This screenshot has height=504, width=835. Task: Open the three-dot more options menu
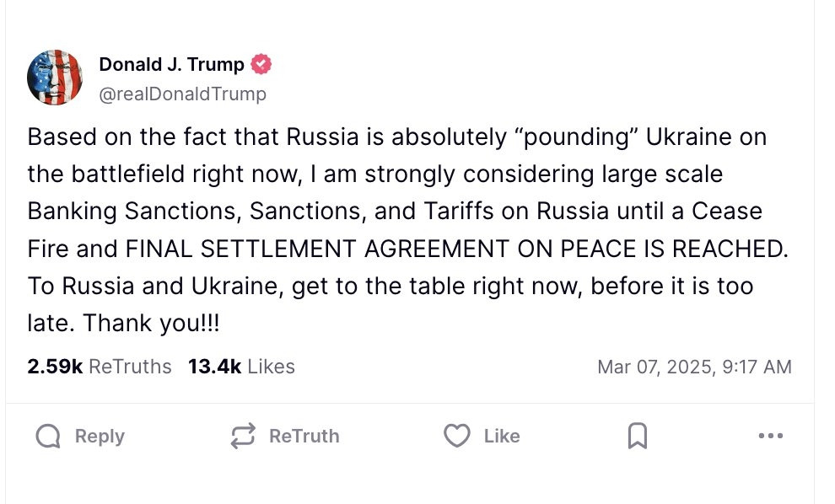click(x=771, y=436)
